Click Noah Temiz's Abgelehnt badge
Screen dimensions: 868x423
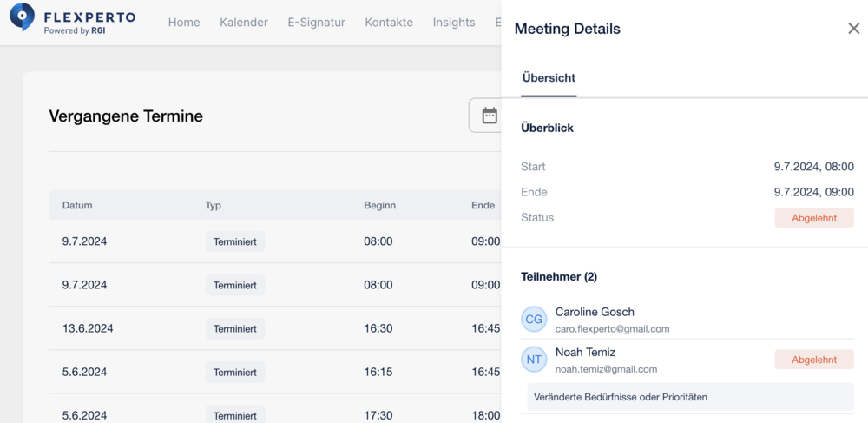814,360
